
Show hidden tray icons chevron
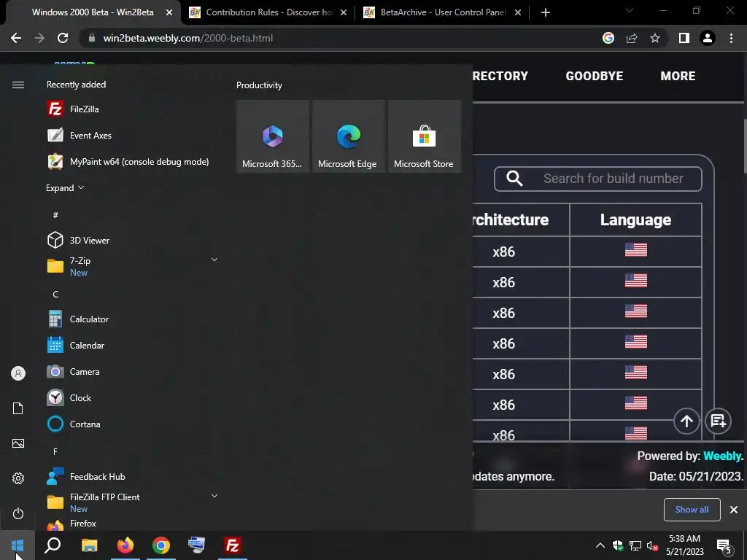pos(600,545)
